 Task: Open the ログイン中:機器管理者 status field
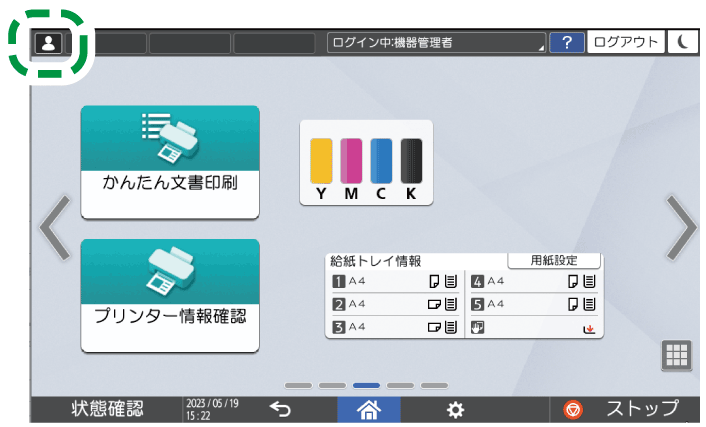[436, 43]
